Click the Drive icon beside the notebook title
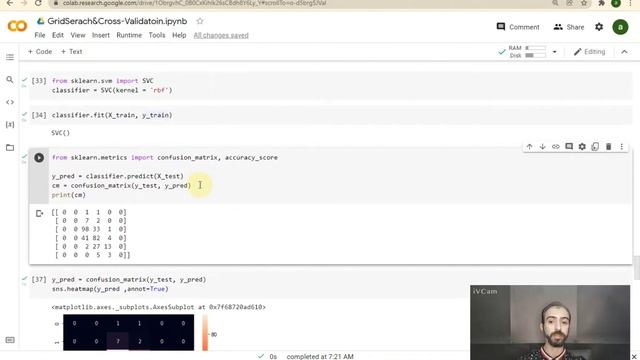The height and width of the screenshot is (360, 640). [40, 21]
